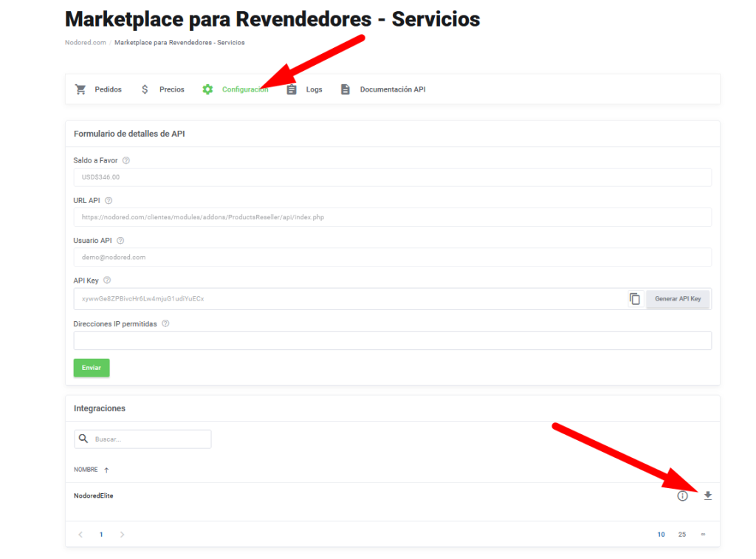
Task: Show help icon beside Usuario API
Action: pyautogui.click(x=120, y=241)
